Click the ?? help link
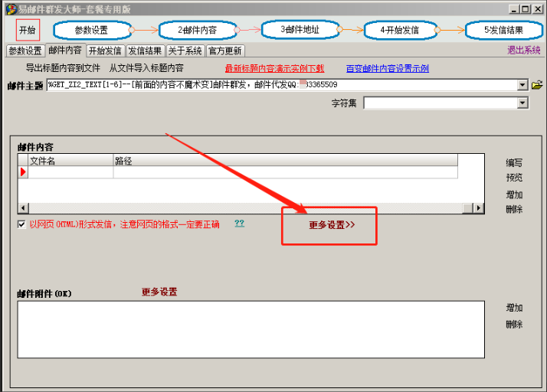This screenshot has width=547, height=392. point(239,224)
